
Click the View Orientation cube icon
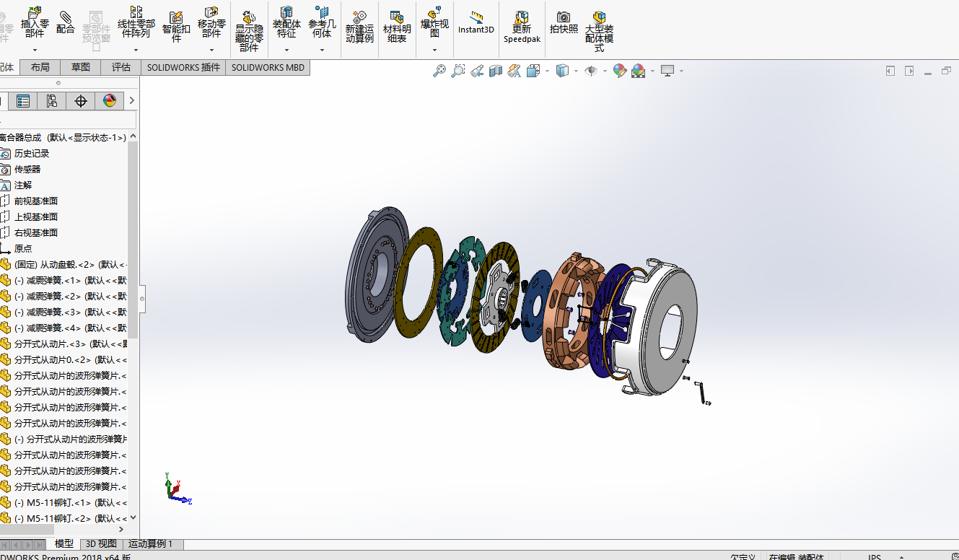click(533, 71)
